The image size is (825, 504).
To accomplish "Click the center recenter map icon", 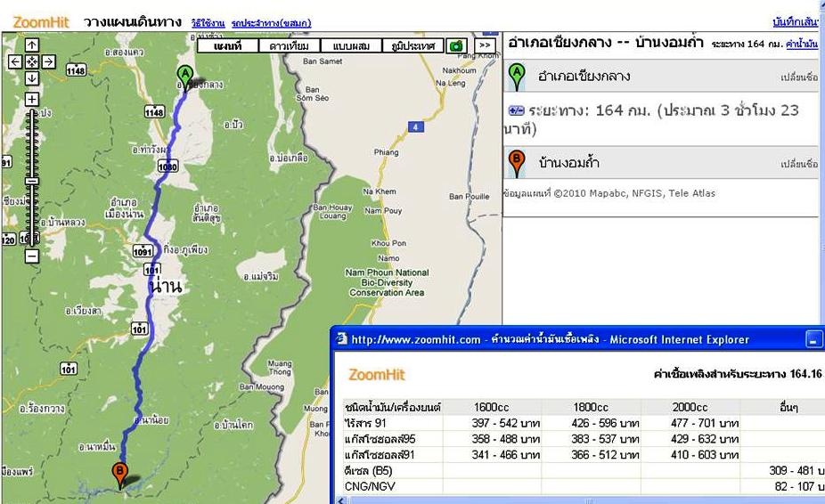I will 31,62.
